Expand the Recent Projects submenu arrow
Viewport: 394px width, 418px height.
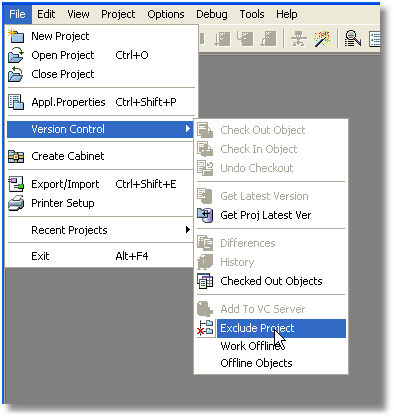[188, 230]
